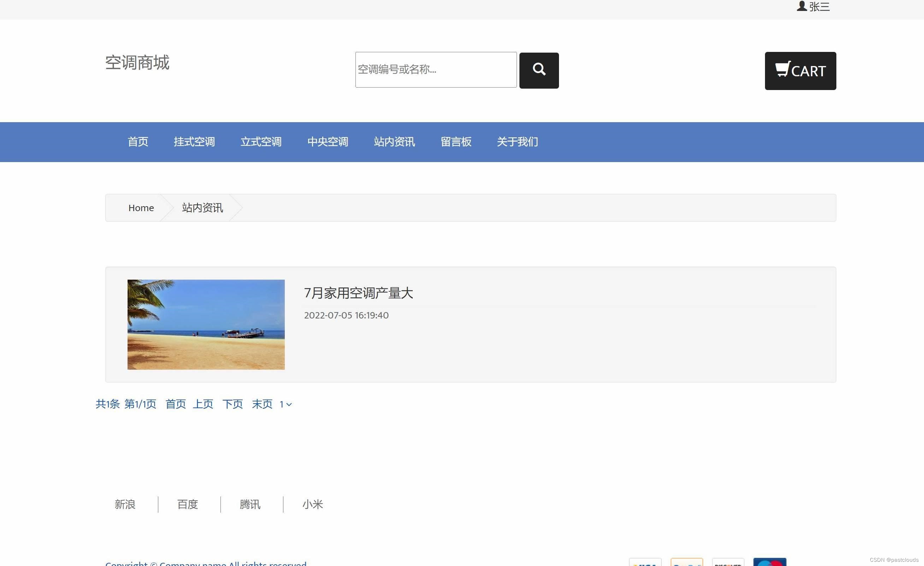924x566 pixels.
Task: Visit the 百度 footer link
Action: coord(188,504)
